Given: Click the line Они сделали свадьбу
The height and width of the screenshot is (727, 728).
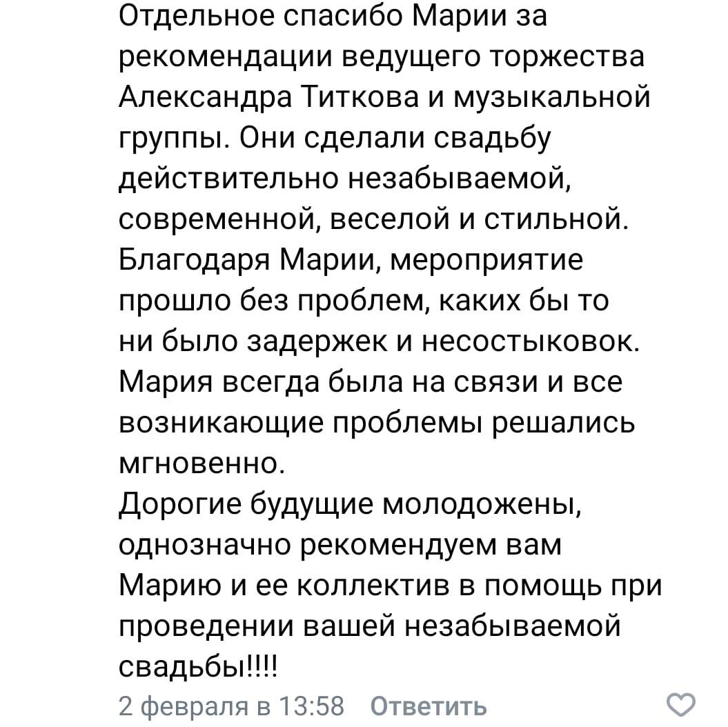Looking at the screenshot, I should (x=395, y=138).
